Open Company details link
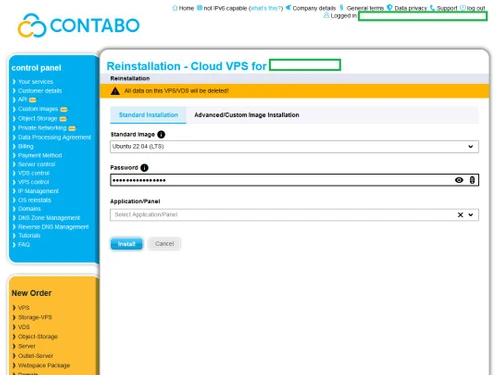The height and width of the screenshot is (375, 500). pyautogui.click(x=314, y=8)
